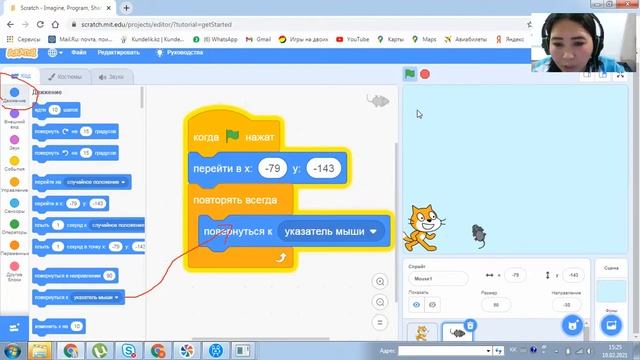Open the Управление blocks category
Image resolution: width=640 pixels, height=360 pixels.
click(14, 185)
